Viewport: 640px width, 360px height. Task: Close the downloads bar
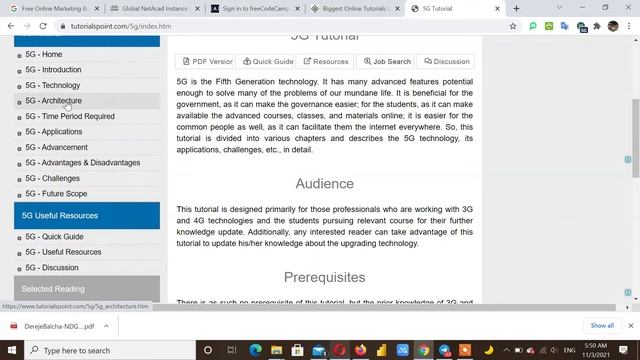pos(631,326)
